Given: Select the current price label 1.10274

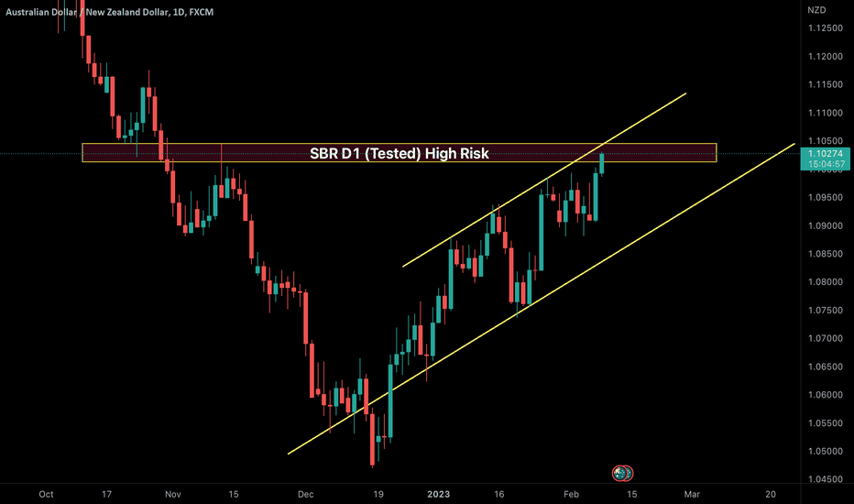Looking at the screenshot, I should click(x=825, y=154).
